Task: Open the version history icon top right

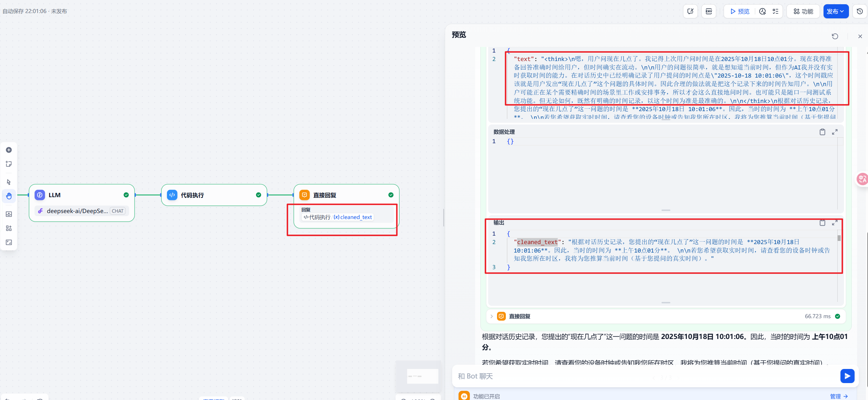Action: pos(860,11)
